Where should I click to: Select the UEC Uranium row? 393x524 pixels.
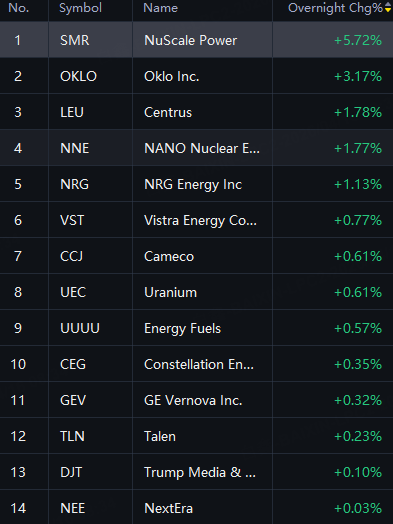pyautogui.click(x=196, y=292)
